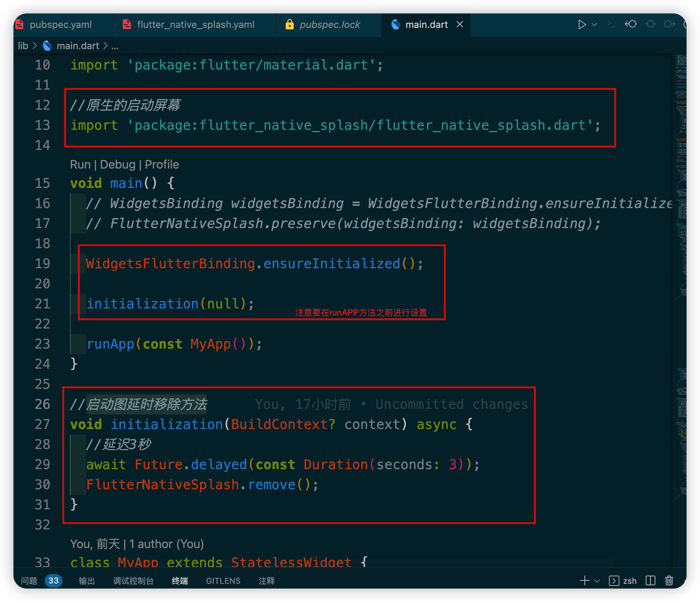Open the 调试控制台 panel tab
Screen dimensions: 700x602
pos(133,581)
